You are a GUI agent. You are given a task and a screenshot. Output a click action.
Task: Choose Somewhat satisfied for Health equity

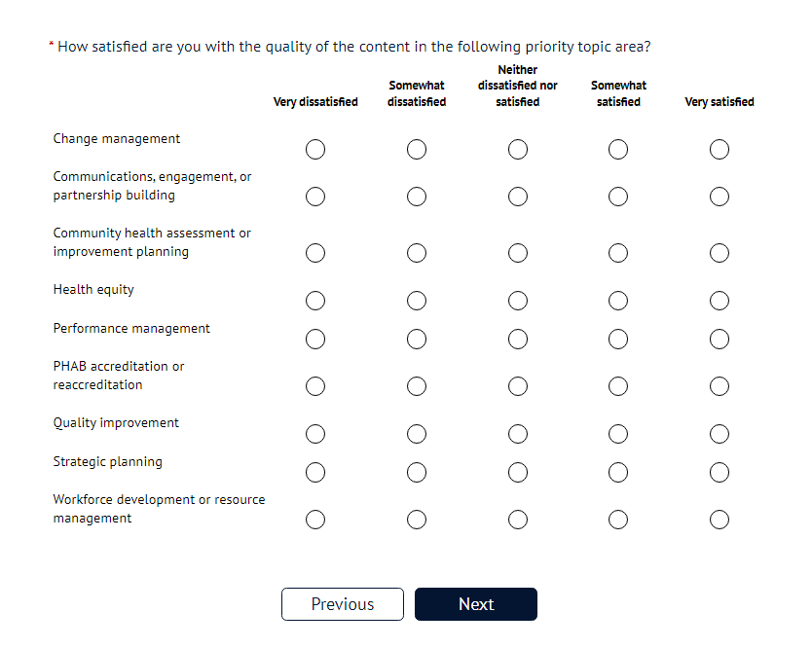click(618, 301)
